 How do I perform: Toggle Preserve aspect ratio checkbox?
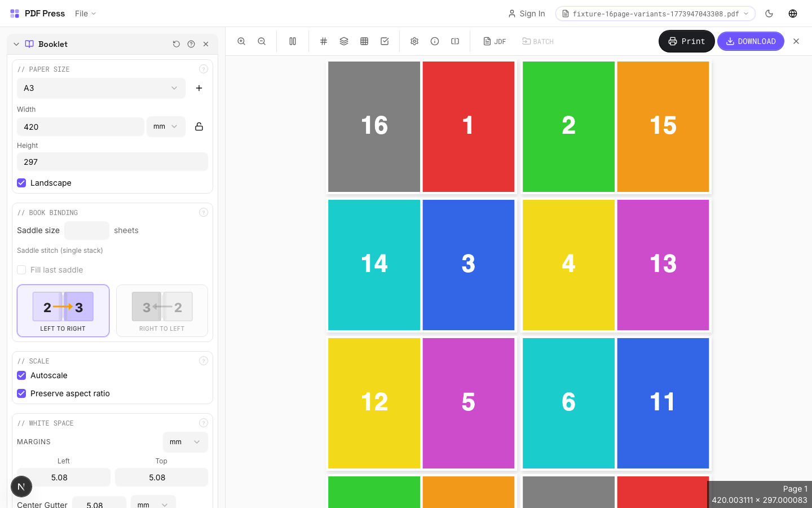(x=21, y=393)
